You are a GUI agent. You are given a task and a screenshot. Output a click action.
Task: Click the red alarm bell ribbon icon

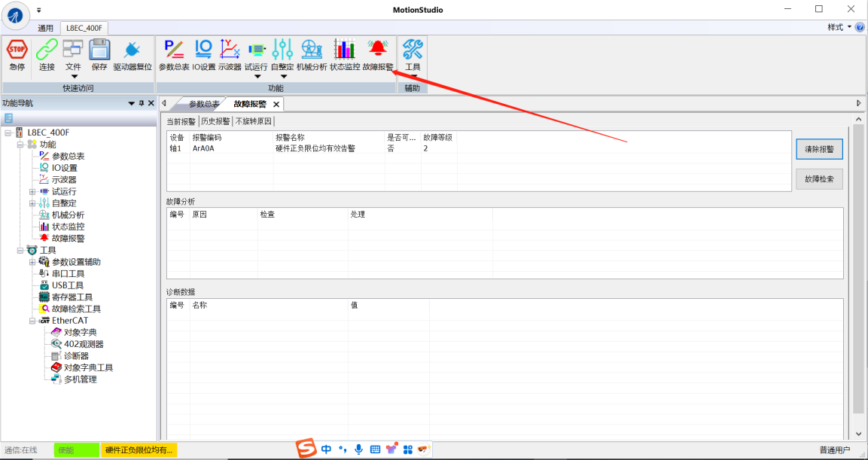click(x=378, y=49)
